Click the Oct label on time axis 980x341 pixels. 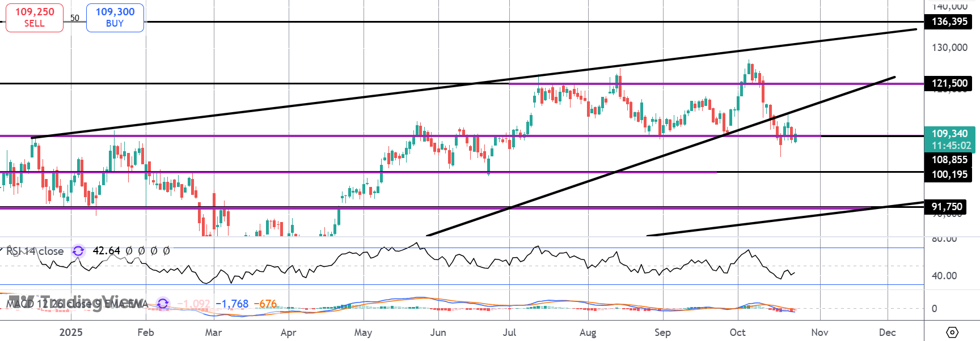(x=737, y=333)
